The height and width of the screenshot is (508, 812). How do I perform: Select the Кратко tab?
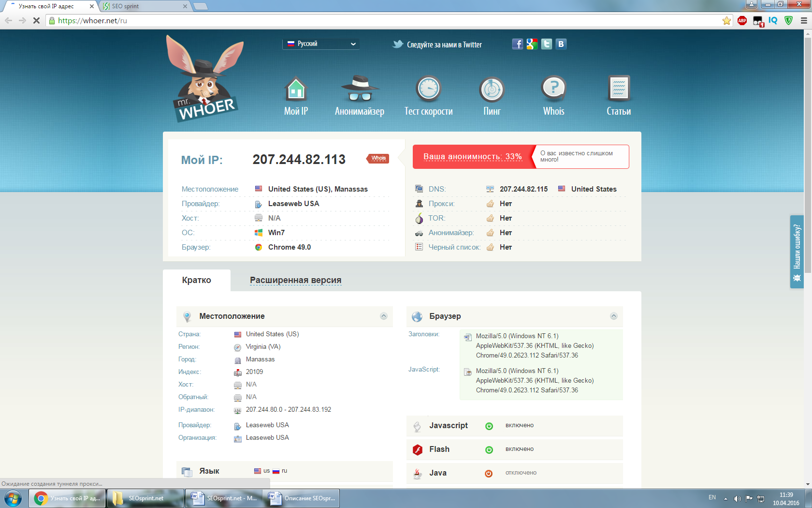(196, 280)
